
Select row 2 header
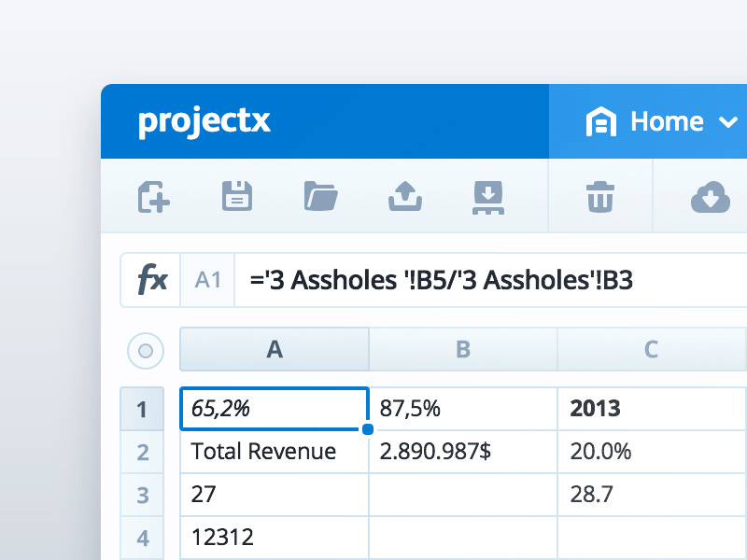(143, 453)
